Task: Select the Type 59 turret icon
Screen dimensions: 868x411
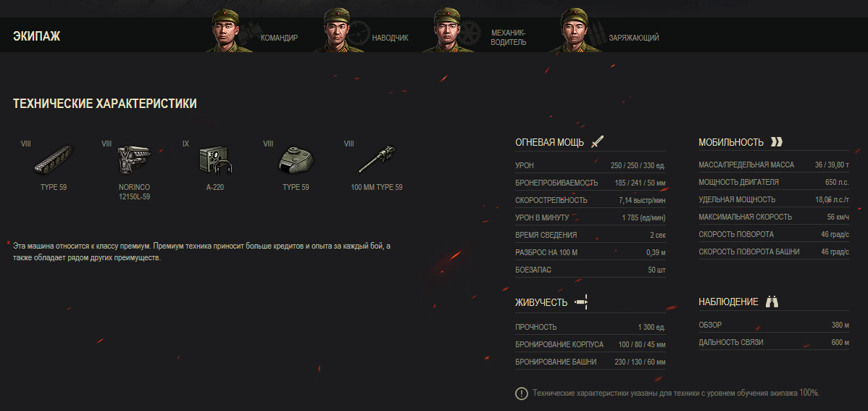Action: (296, 159)
